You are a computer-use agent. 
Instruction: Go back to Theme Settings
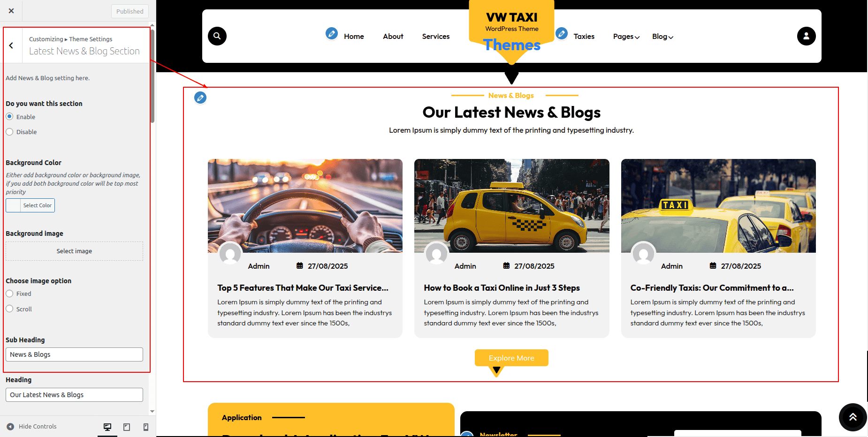11,45
